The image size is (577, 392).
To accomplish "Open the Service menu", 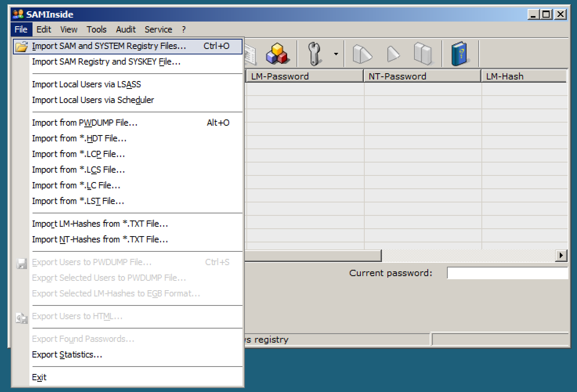I will pos(158,29).
